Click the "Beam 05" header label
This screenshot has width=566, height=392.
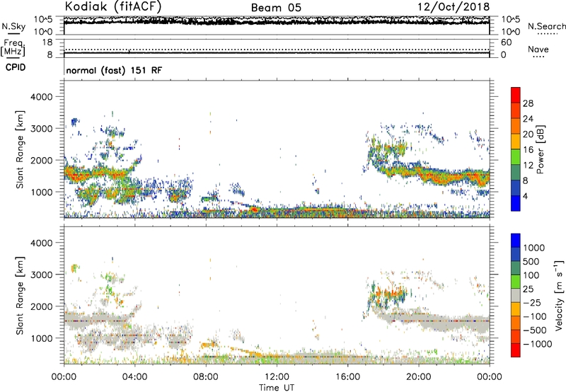276,8
